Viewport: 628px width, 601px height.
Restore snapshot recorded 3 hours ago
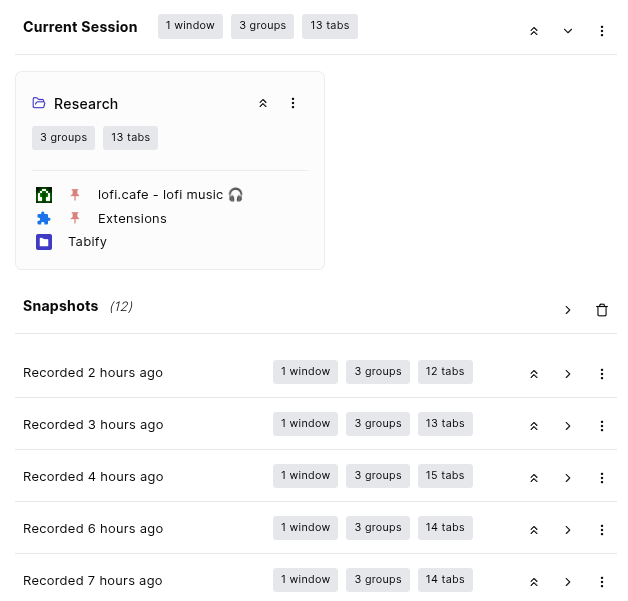(534, 426)
